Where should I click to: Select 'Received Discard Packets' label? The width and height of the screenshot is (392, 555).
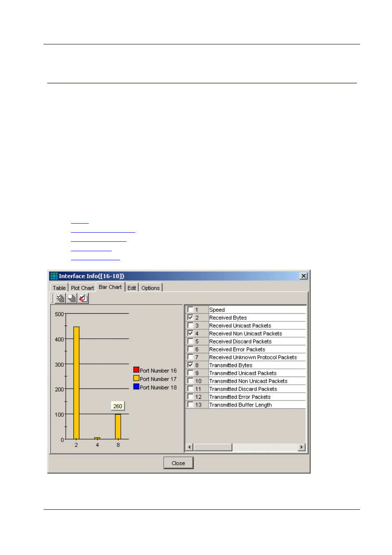click(240, 342)
